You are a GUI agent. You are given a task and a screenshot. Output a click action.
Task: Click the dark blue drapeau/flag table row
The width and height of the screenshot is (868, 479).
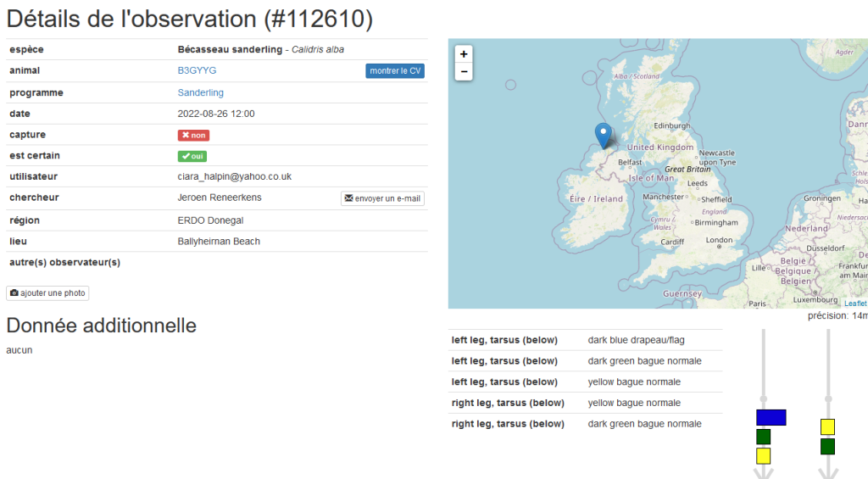[585, 340]
